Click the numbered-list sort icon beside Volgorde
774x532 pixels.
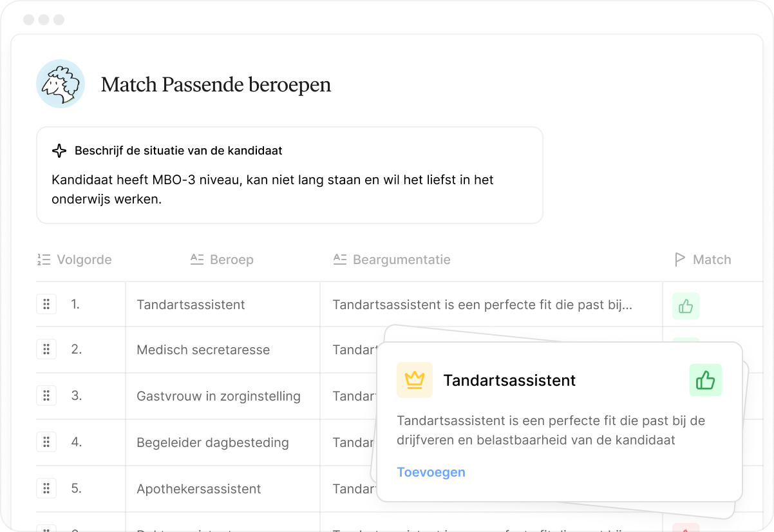point(43,260)
